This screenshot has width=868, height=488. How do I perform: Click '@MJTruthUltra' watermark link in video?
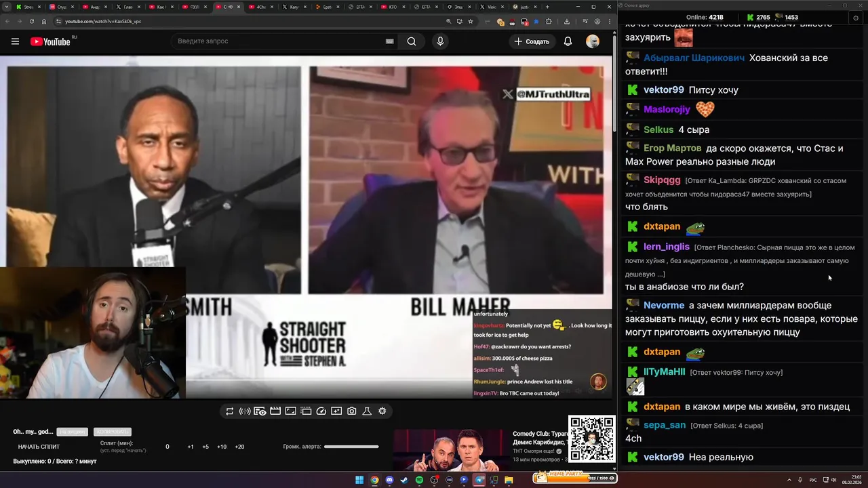pos(553,94)
